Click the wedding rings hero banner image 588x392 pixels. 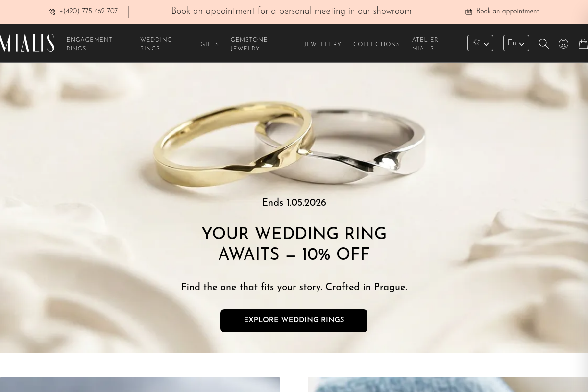294,147
